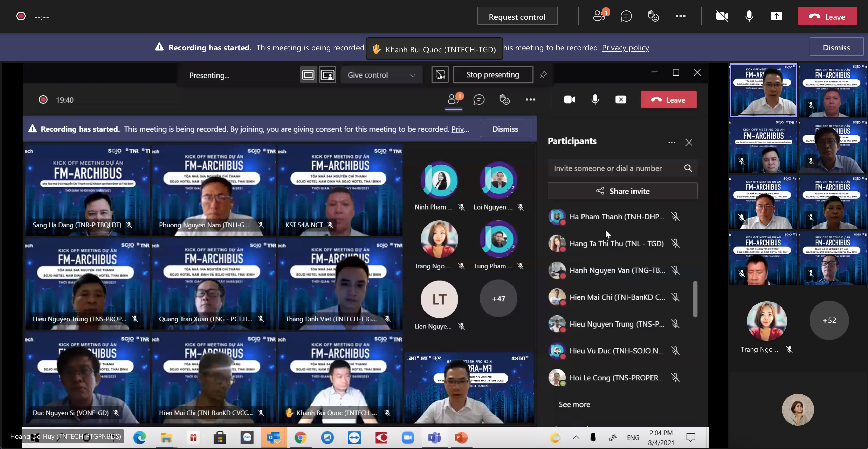Toggle the inner meeting camera button

point(569,100)
